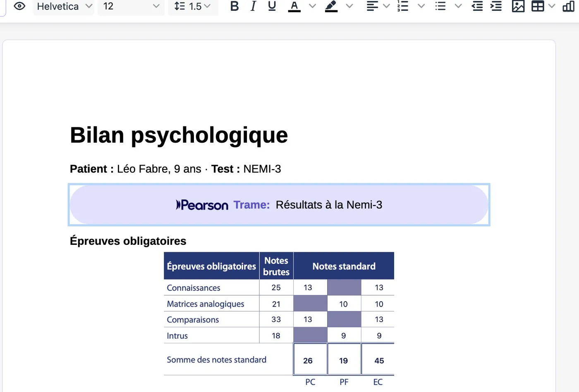Click the Trame: label in the banner
The image size is (579, 392).
(251, 205)
